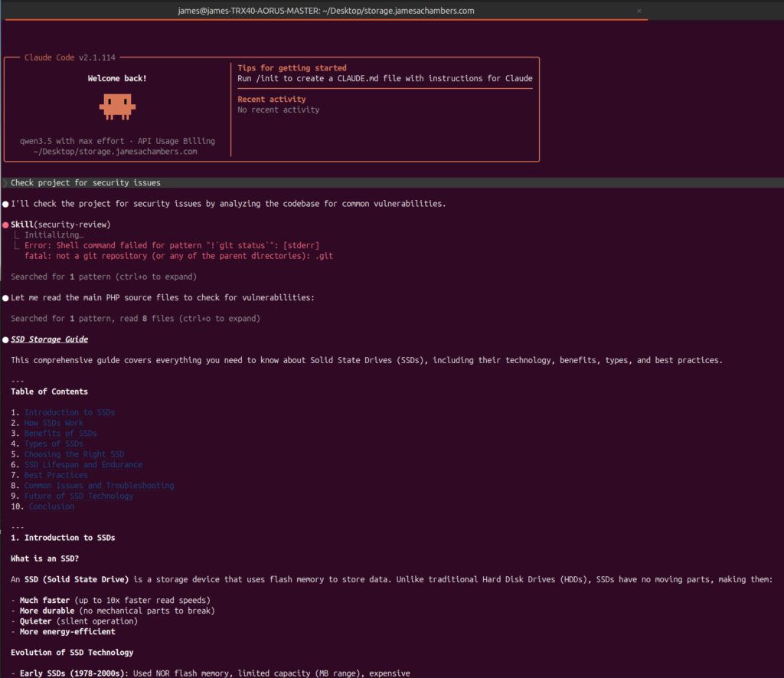Click the prompt chevron before 'Check project'

point(5,183)
